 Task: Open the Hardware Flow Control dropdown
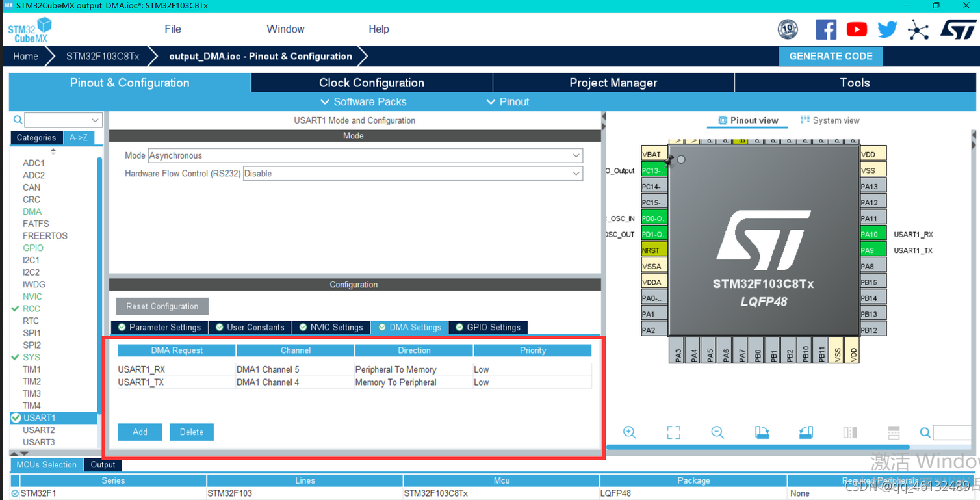tap(413, 174)
